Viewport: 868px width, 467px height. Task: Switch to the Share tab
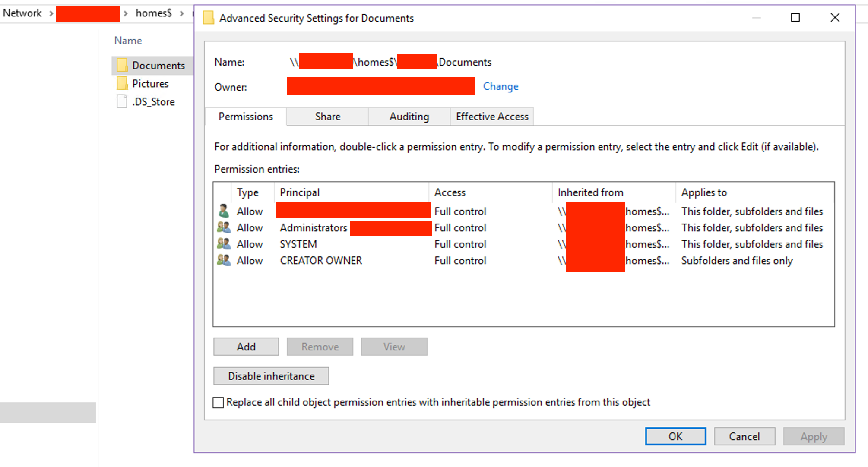327,117
